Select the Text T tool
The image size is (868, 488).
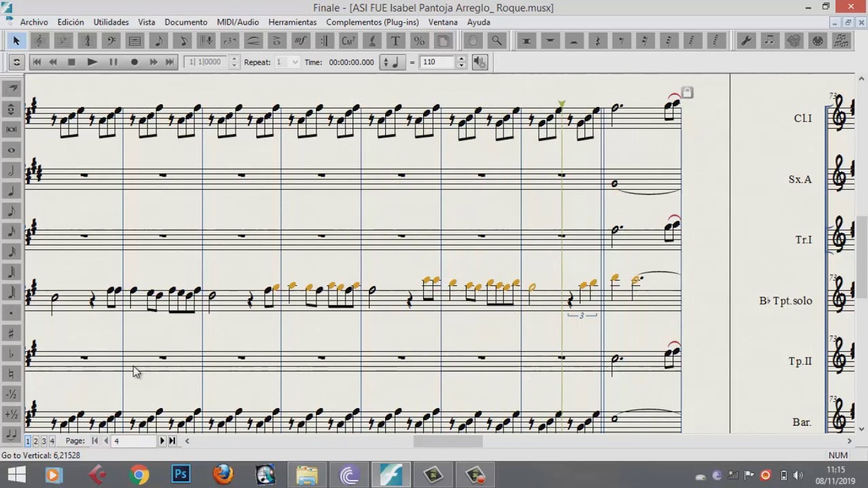click(396, 41)
